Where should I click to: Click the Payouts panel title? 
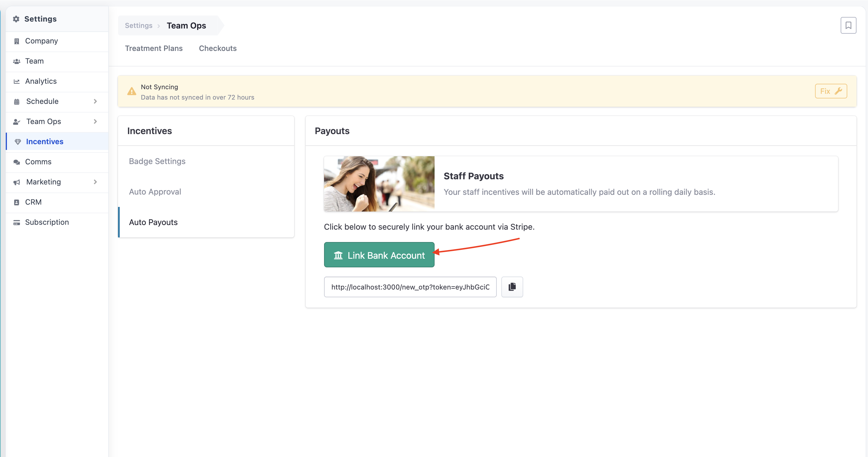[332, 131]
